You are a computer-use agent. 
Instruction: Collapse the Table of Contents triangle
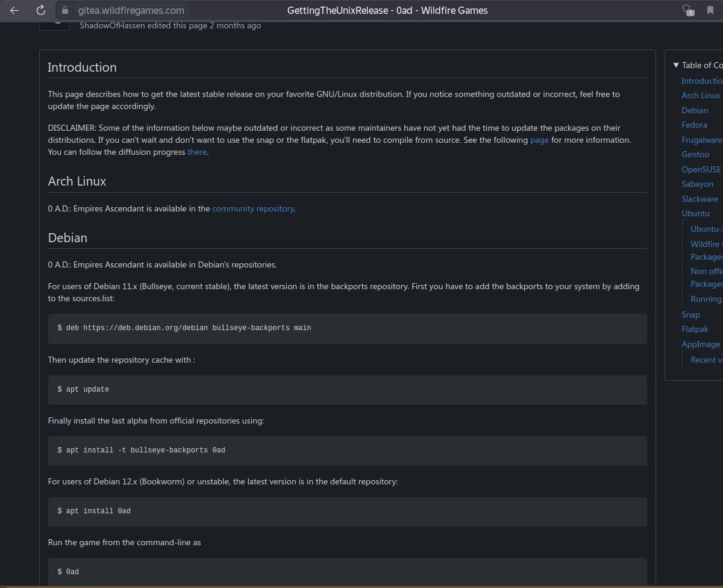676,65
